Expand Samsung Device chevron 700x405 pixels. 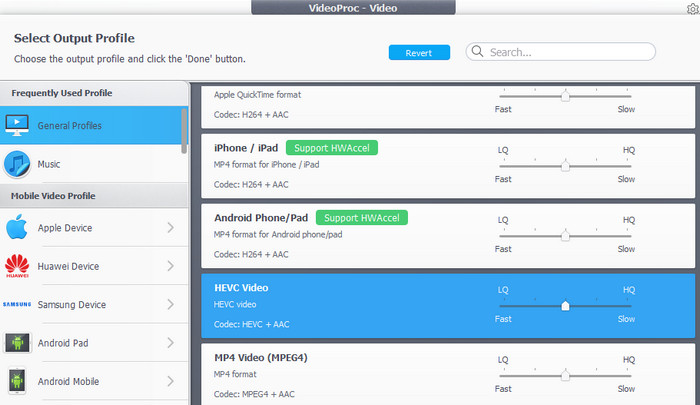click(171, 305)
